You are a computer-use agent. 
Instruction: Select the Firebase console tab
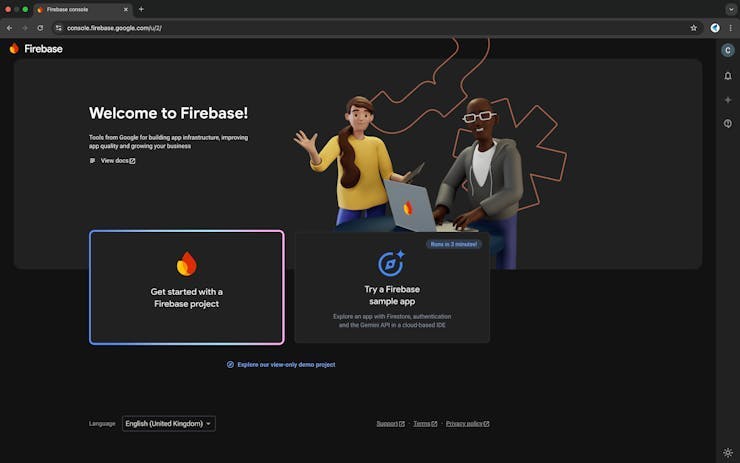click(83, 9)
